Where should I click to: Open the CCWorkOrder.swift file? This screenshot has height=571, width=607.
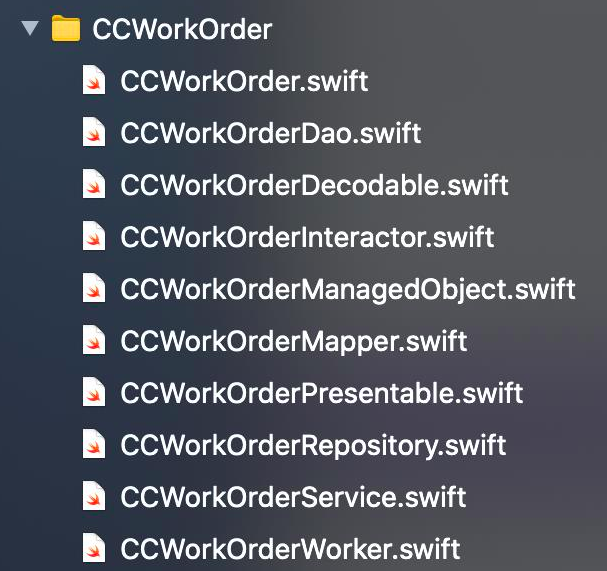tap(244, 81)
